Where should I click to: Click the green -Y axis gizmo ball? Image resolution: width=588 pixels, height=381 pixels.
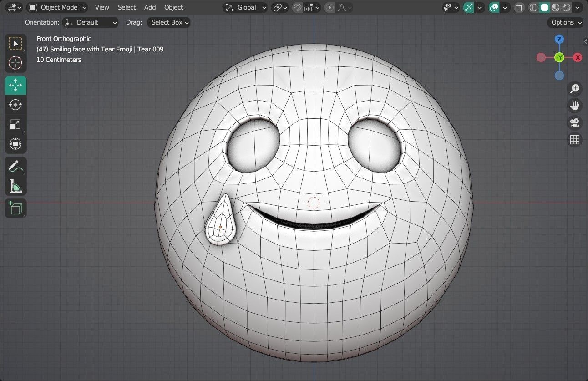559,57
